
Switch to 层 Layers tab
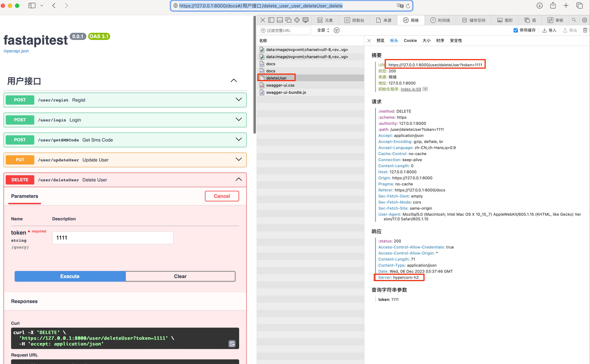[x=530, y=20]
